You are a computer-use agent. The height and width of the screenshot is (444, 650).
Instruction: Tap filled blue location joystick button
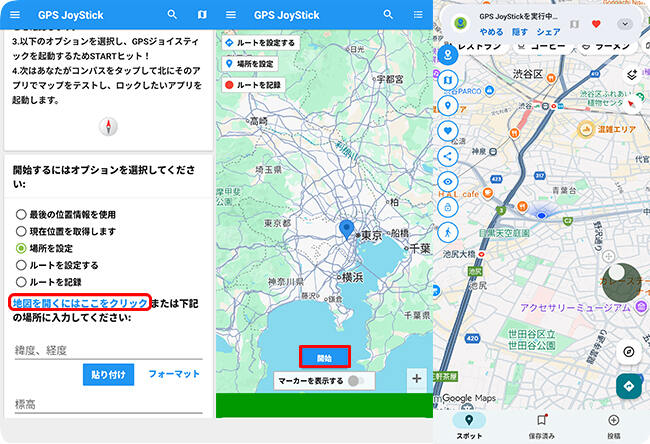[x=447, y=55]
